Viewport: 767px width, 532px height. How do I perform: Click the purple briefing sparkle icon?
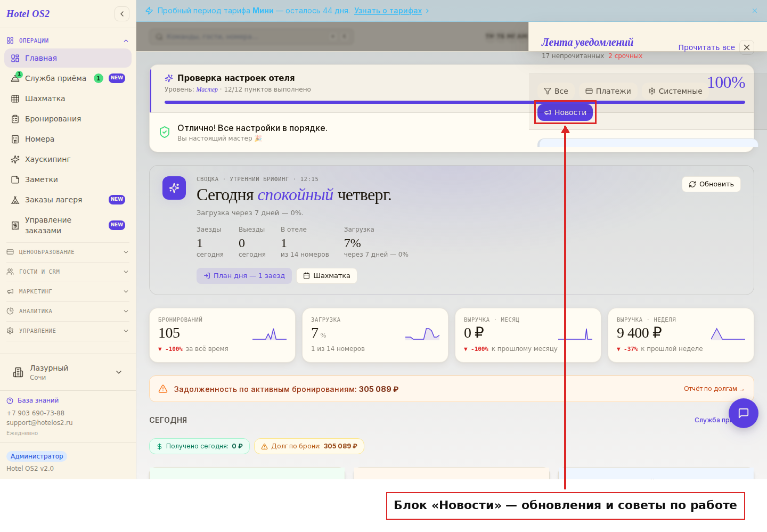coord(174,188)
